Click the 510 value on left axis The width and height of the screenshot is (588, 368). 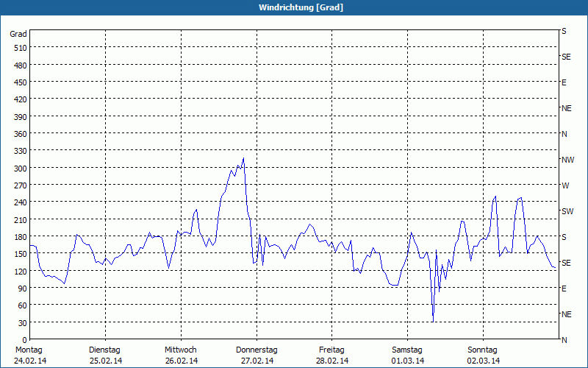(x=21, y=48)
